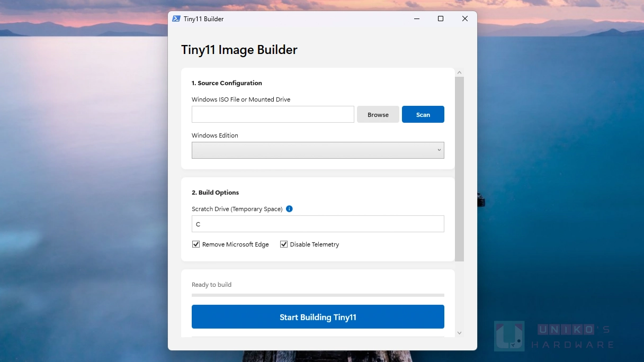The height and width of the screenshot is (362, 644).
Task: Click the Windows ISO File path field
Action: (x=273, y=114)
